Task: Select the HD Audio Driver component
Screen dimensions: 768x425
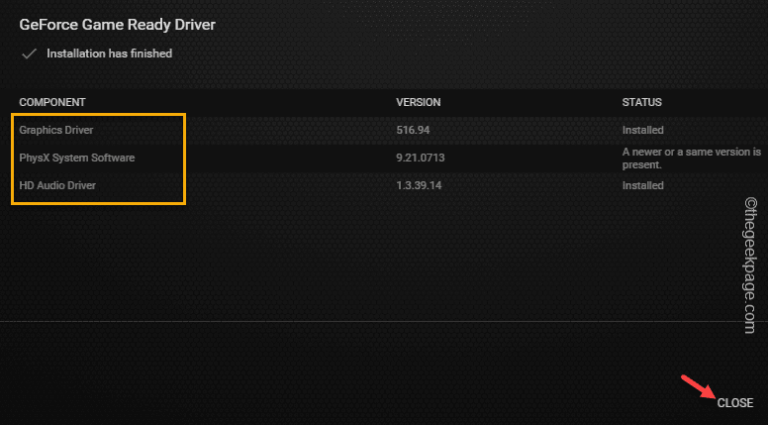Action: [58, 185]
